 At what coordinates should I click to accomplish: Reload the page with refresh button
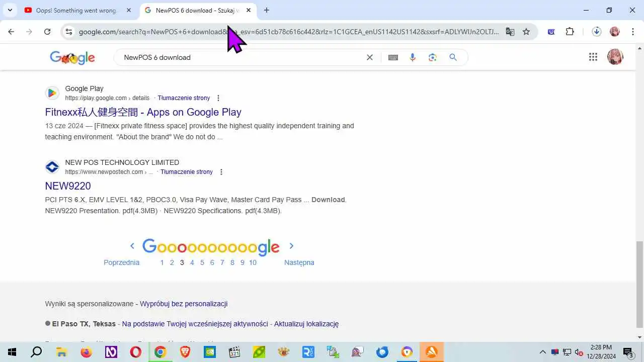pyautogui.click(x=47, y=32)
